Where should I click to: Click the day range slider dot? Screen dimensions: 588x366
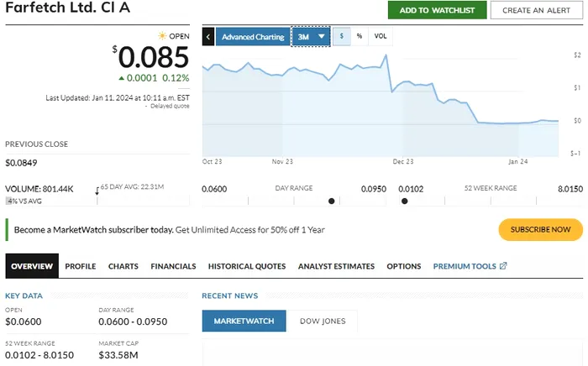coord(332,201)
